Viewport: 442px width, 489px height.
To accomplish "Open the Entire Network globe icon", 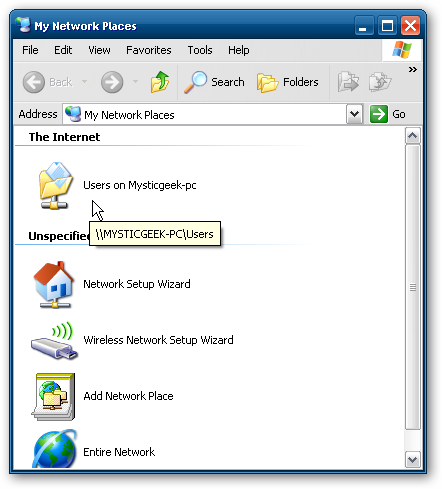I will (x=55, y=449).
